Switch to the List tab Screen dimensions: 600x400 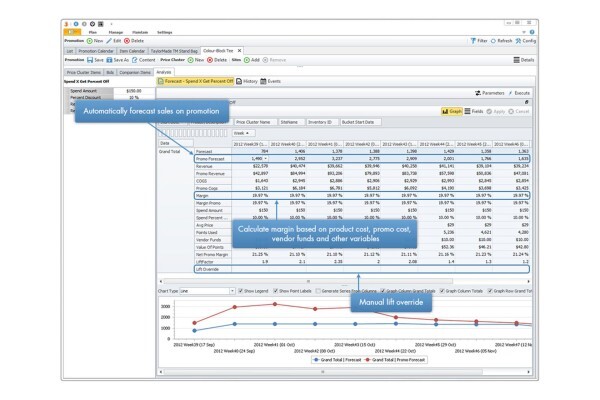click(x=70, y=51)
